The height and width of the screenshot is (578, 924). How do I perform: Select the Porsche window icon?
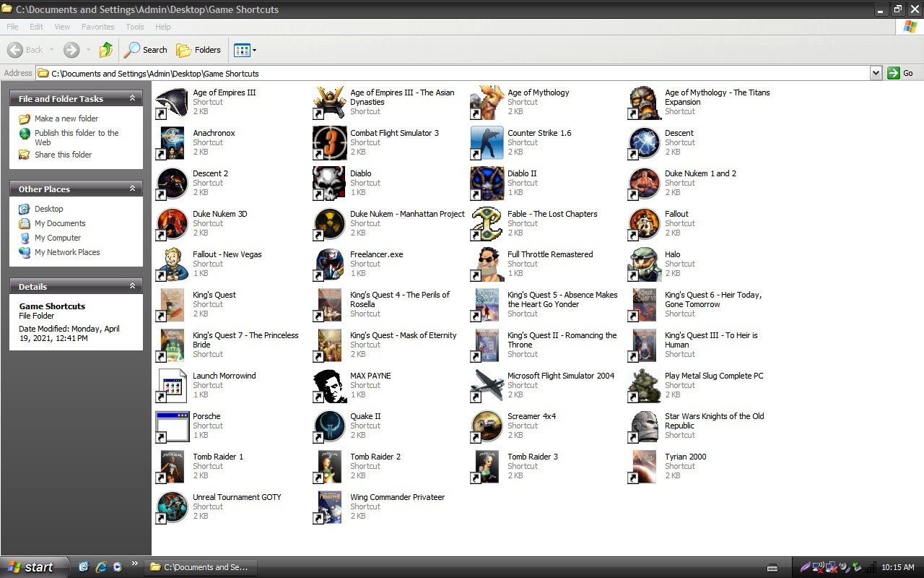pos(172,426)
